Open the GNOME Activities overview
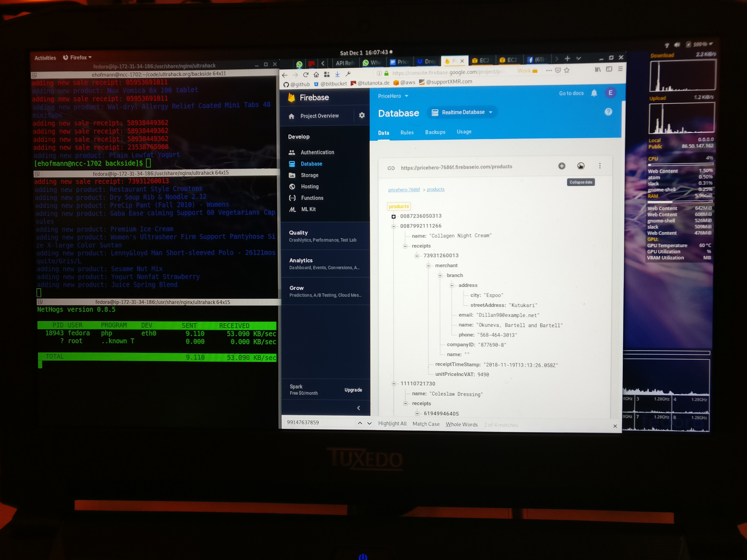Viewport: 747px width, 560px height. (x=45, y=58)
